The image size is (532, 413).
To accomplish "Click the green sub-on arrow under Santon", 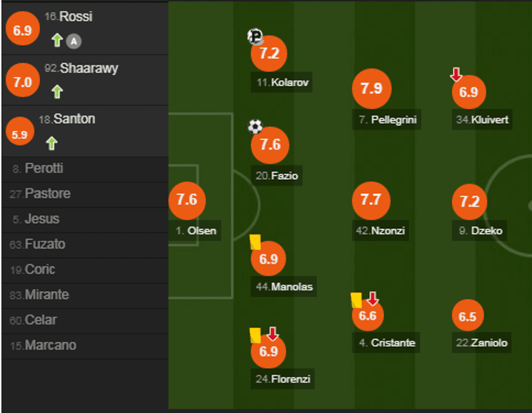I will pos(52,143).
